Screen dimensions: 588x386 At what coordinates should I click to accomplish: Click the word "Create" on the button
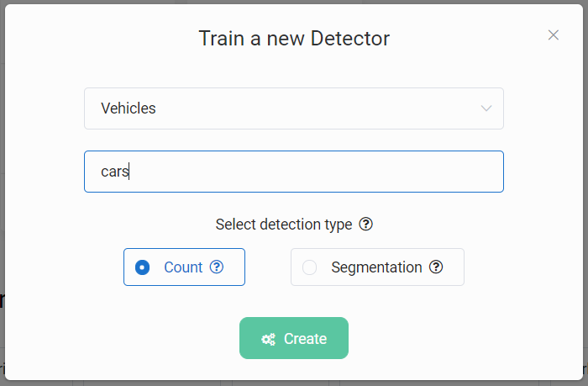pos(305,339)
